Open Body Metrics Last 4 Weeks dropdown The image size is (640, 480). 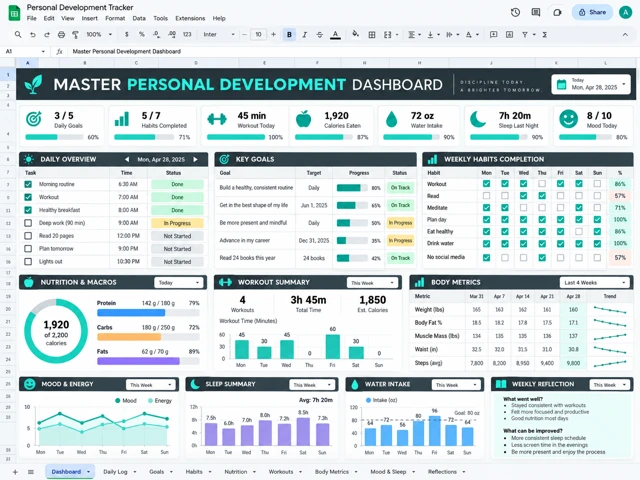pos(595,282)
